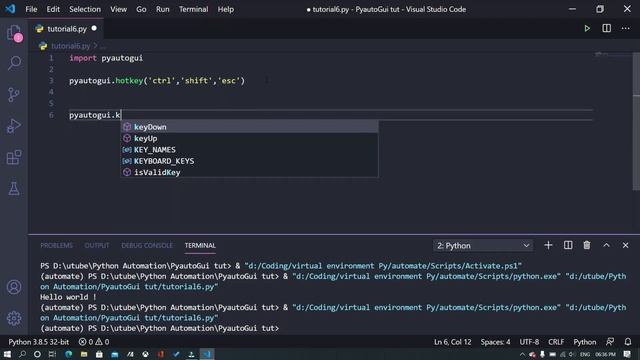
Task: Click Ln 6, Col 12 in status bar
Action: [x=452, y=342]
